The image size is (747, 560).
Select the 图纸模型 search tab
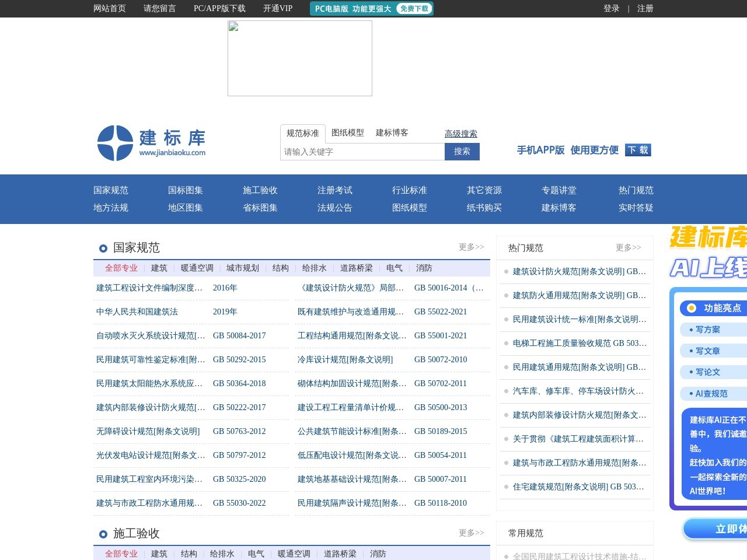pyautogui.click(x=348, y=133)
